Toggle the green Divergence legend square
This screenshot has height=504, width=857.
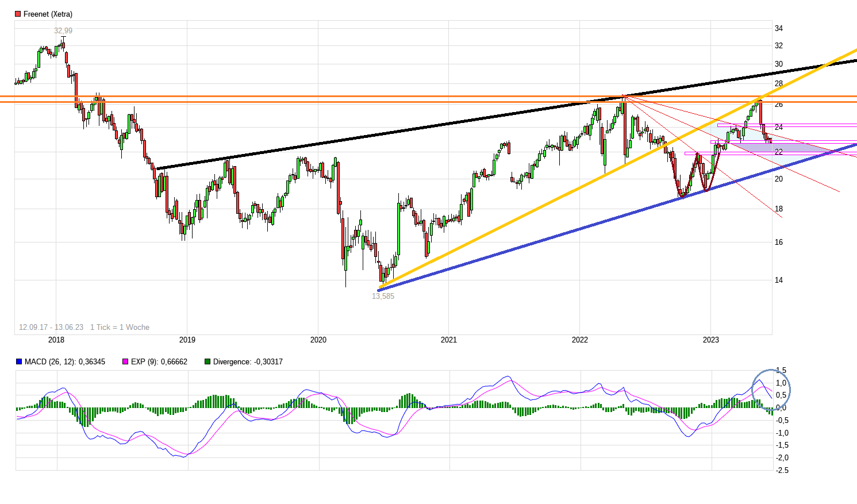click(206, 361)
